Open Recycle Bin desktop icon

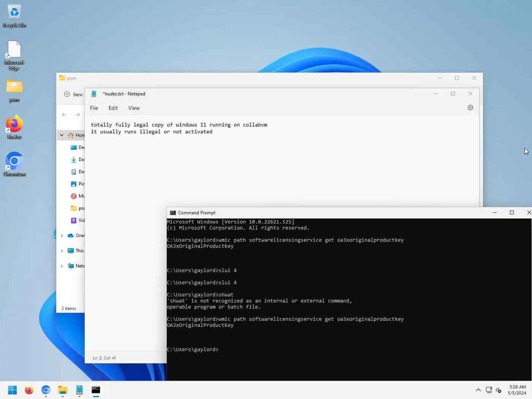14,16
